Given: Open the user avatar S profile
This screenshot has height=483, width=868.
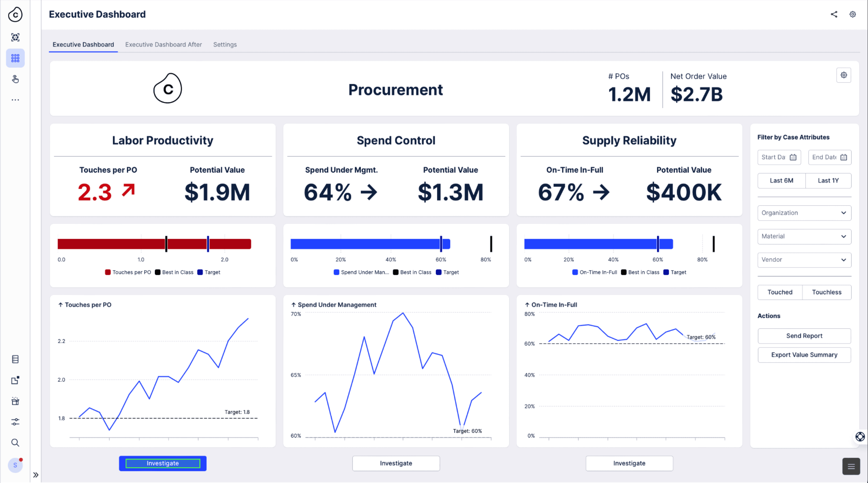Looking at the screenshot, I should click(15, 465).
